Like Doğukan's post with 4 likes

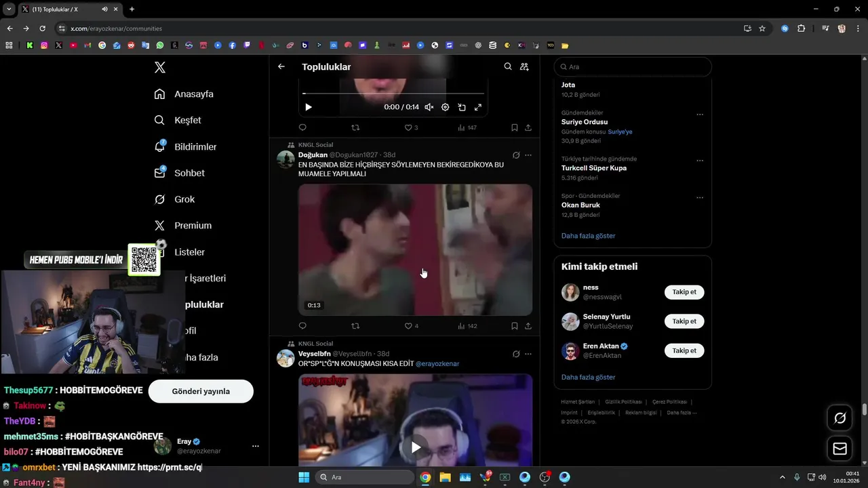411,326
